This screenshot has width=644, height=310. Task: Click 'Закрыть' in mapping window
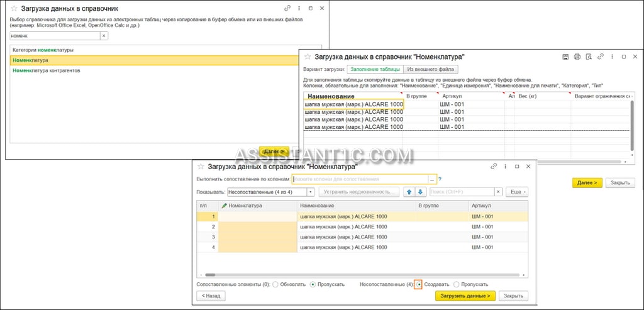click(514, 296)
